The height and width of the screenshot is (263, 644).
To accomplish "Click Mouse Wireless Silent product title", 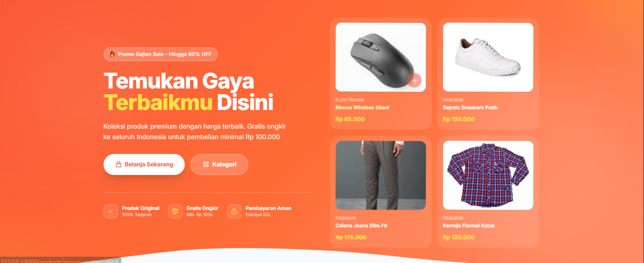I will coord(362,108).
